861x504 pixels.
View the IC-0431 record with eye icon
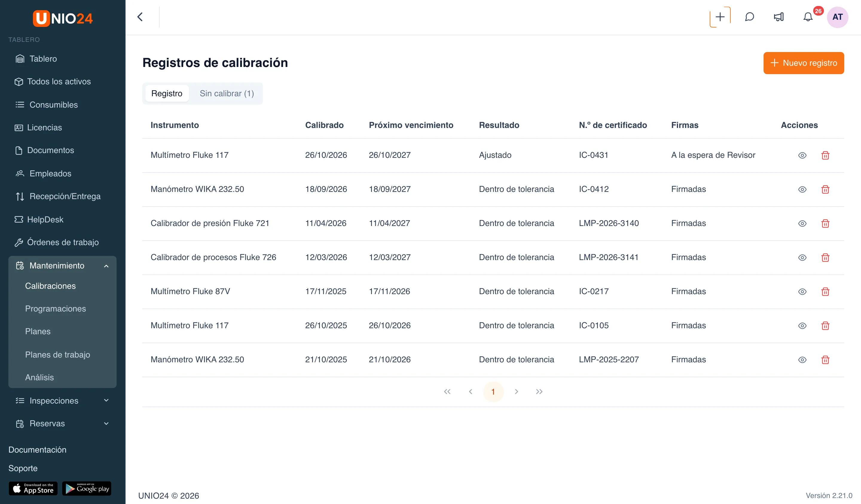(x=802, y=155)
